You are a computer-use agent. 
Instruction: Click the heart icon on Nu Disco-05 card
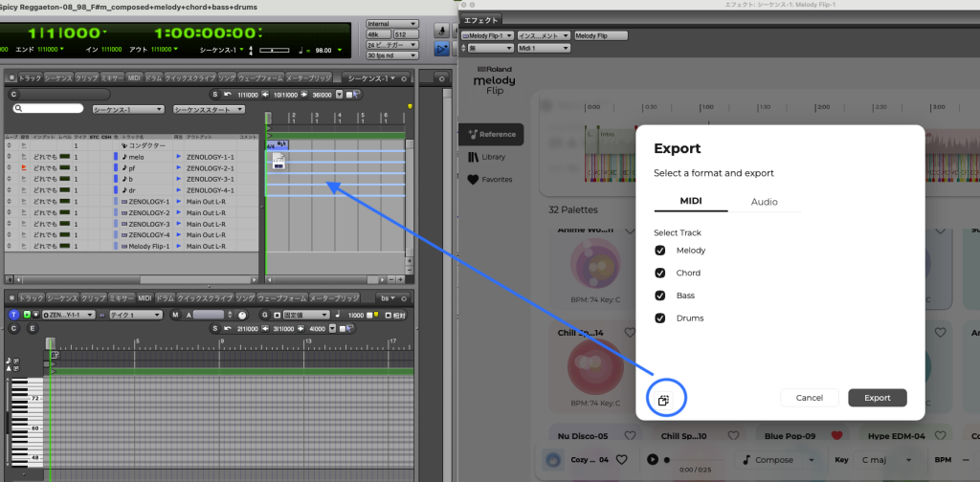click(x=630, y=436)
